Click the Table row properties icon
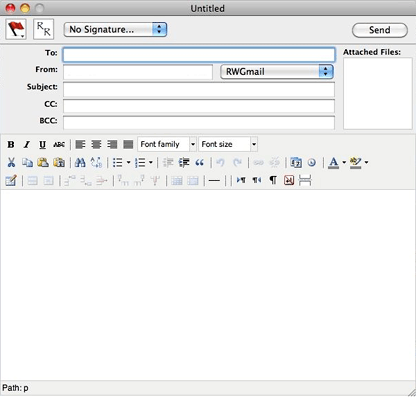Image resolution: width=416 pixels, height=397 pixels. click(32, 180)
